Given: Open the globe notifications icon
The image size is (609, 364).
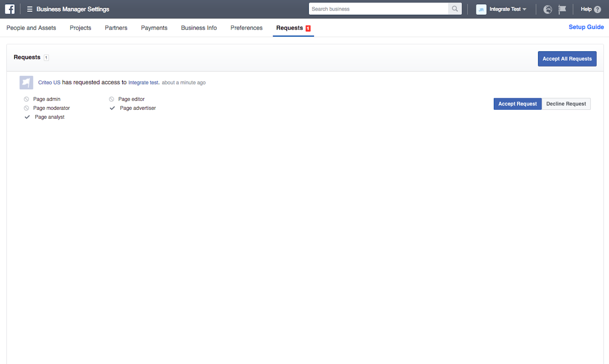Looking at the screenshot, I should pos(548,9).
